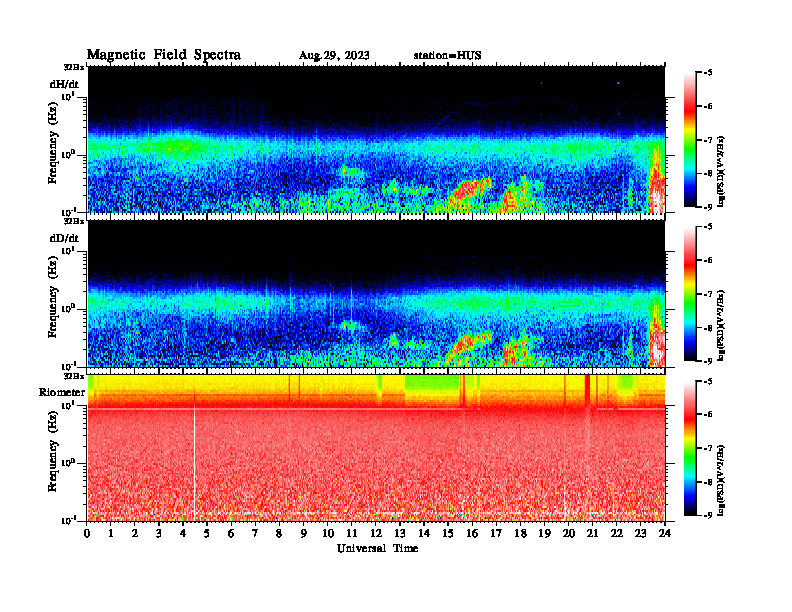This screenshot has height=612, width=792.
Task: Click the "Magnetic Field Spectra" title
Action: 164,55
